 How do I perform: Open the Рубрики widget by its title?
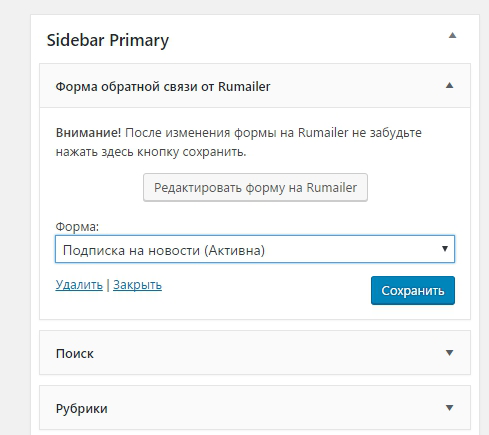[x=81, y=409]
